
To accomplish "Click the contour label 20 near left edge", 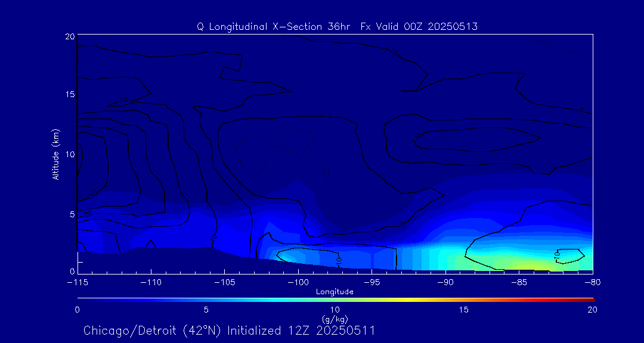I will coord(88,214).
